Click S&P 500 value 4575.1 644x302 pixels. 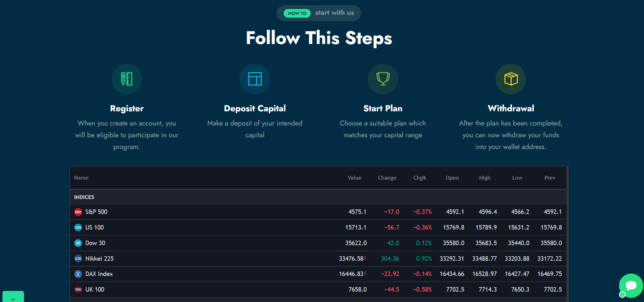coord(358,212)
